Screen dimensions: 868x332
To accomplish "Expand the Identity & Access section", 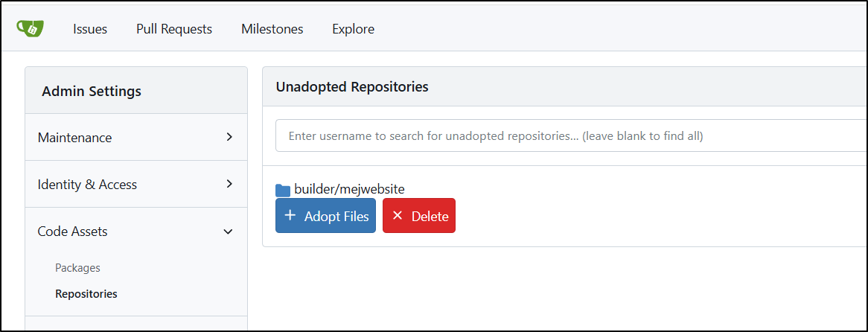I will coord(136,184).
